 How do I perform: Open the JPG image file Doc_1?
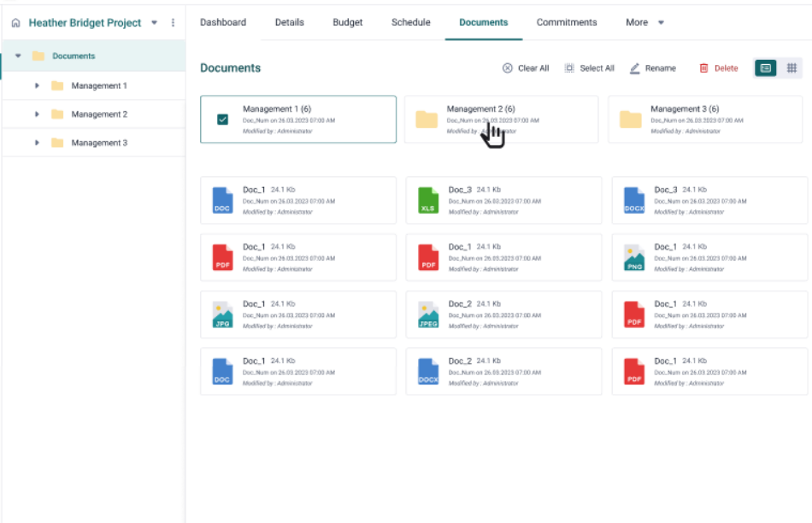tap(222, 314)
